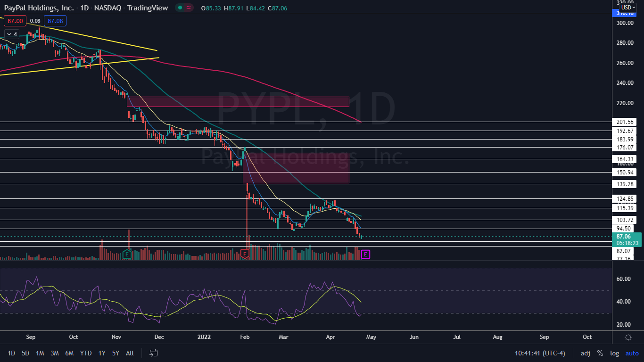Click the Feb date axis label
644x362 pixels.
pos(244,337)
